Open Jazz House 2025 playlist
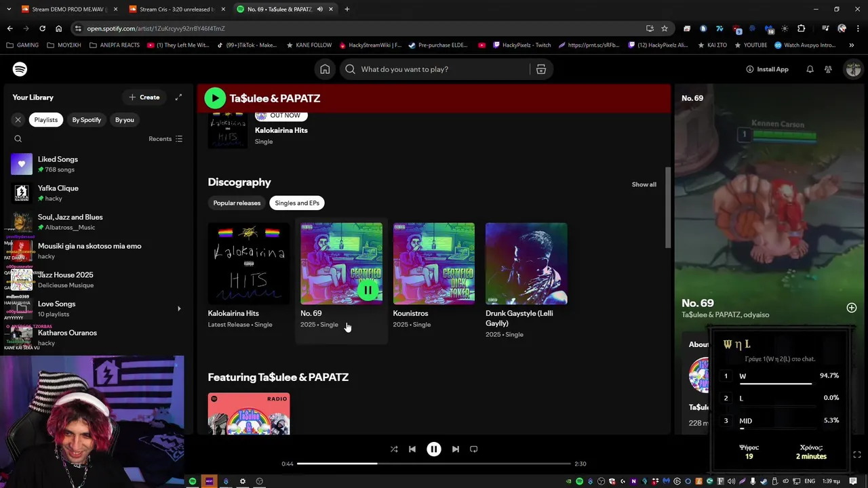 pos(95,280)
